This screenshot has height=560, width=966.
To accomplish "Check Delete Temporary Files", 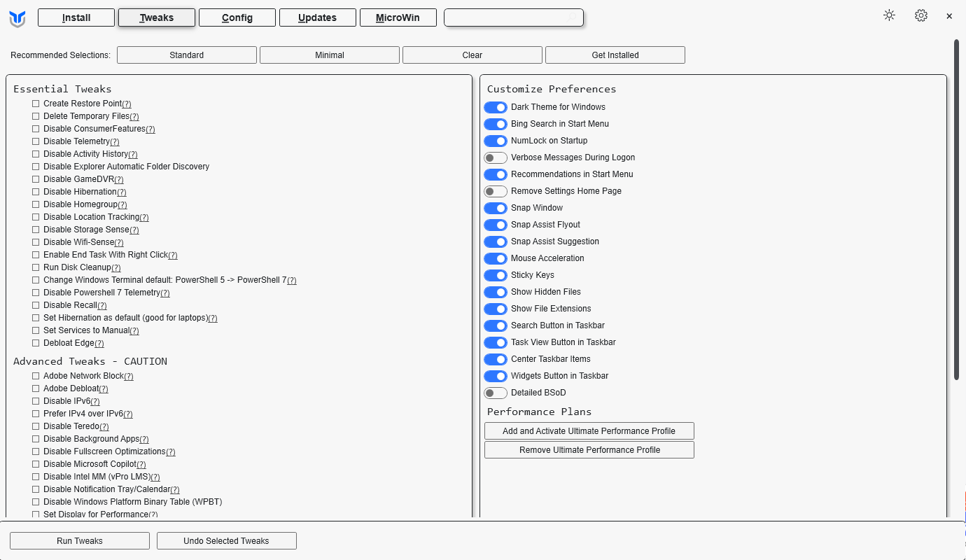I will (36, 116).
